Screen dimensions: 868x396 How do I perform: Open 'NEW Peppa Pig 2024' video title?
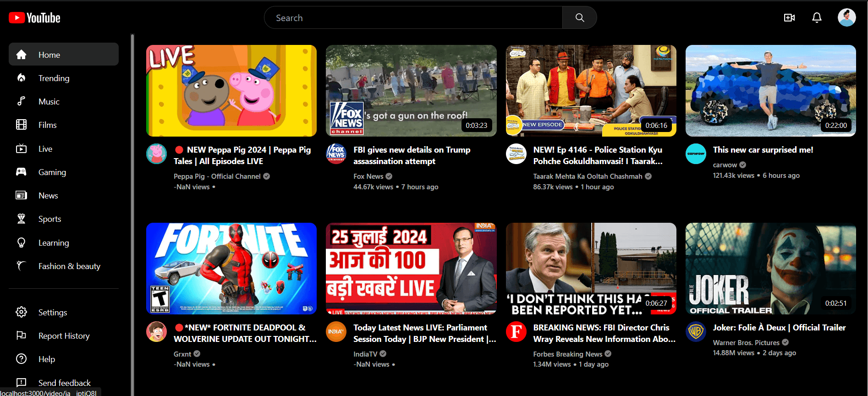tap(242, 155)
